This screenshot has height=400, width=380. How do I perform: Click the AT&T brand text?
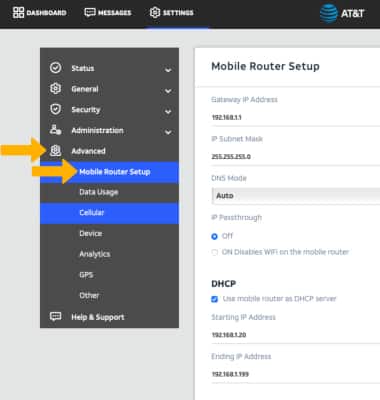[353, 14]
